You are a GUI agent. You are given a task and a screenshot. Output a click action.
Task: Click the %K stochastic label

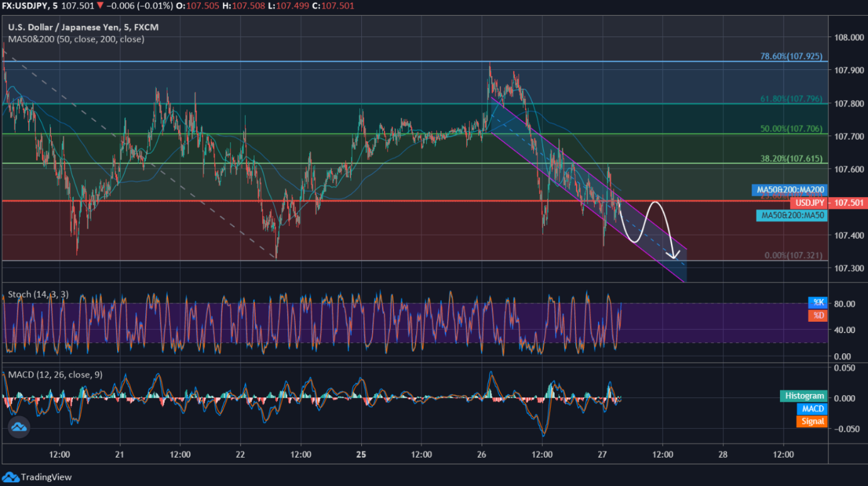(x=818, y=302)
